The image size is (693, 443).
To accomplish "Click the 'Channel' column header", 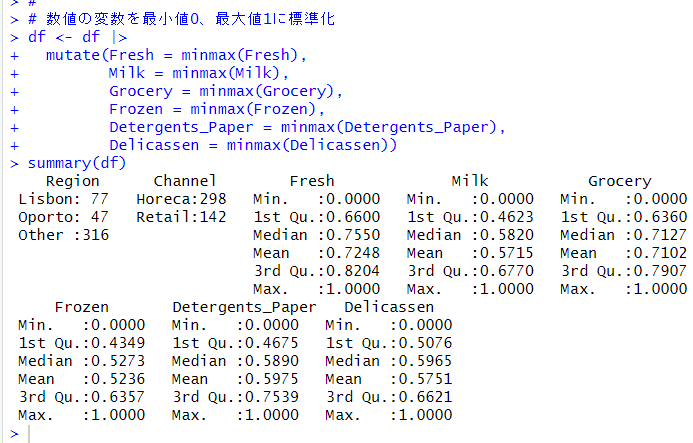I will tap(185, 181).
